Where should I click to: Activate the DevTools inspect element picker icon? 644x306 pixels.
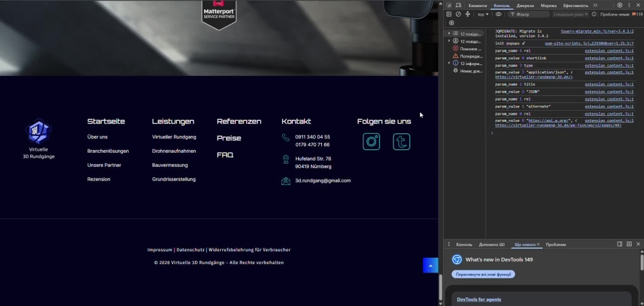click(449, 5)
